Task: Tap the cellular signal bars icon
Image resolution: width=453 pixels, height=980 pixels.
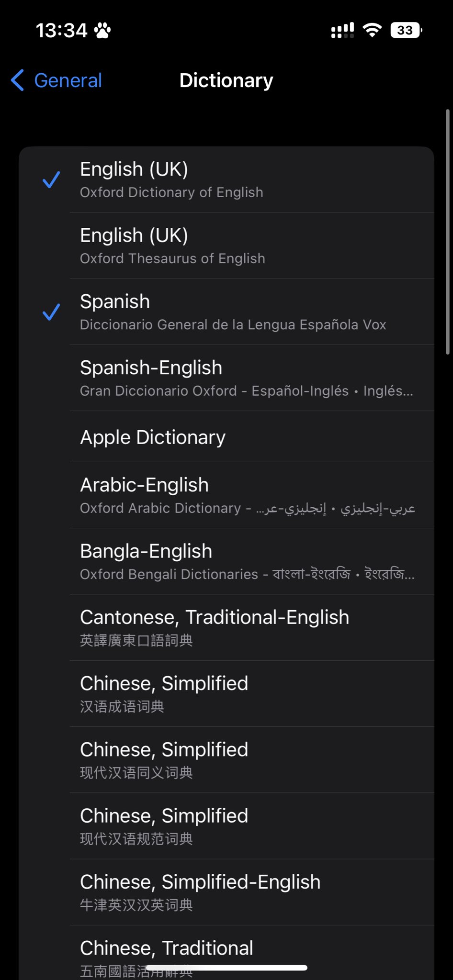Action: coord(342,30)
